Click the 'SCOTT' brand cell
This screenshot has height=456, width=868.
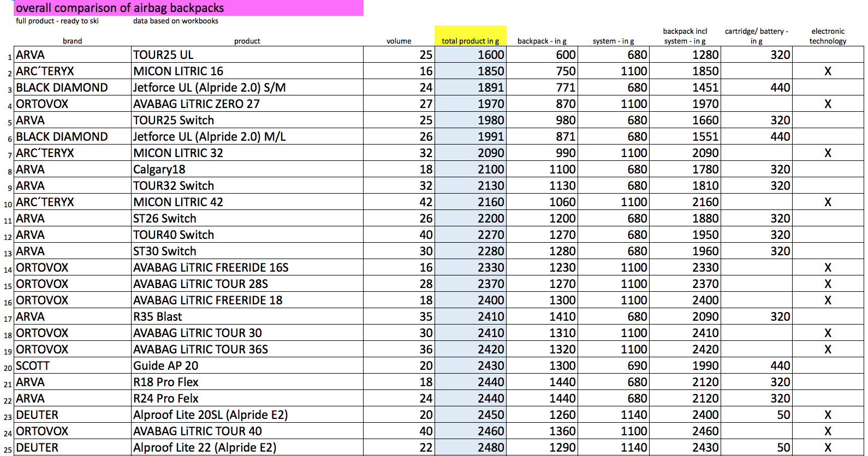[72, 365]
